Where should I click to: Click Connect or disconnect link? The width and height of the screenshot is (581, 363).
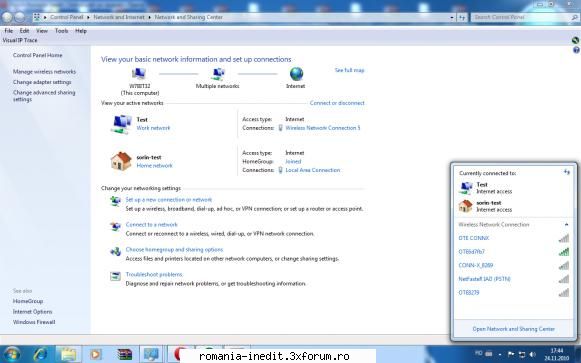click(337, 103)
